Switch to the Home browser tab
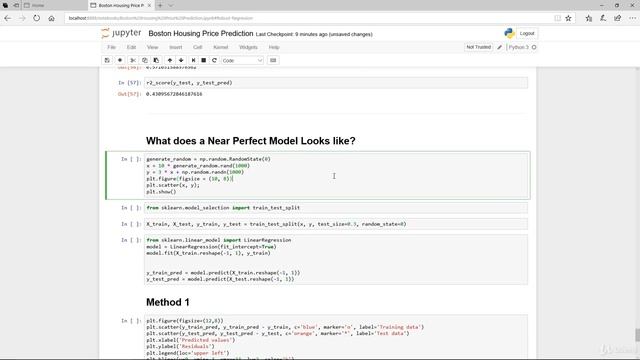 click(x=55, y=5)
